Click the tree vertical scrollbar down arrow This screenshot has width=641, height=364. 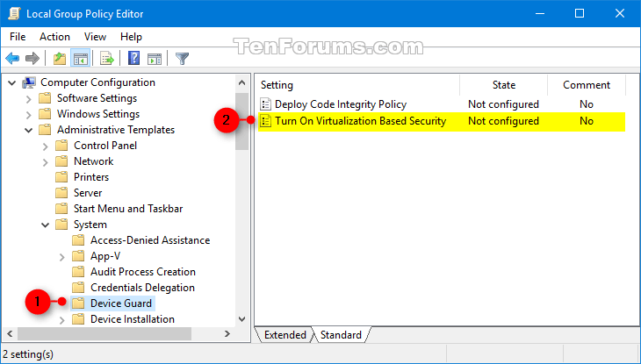pos(242,319)
